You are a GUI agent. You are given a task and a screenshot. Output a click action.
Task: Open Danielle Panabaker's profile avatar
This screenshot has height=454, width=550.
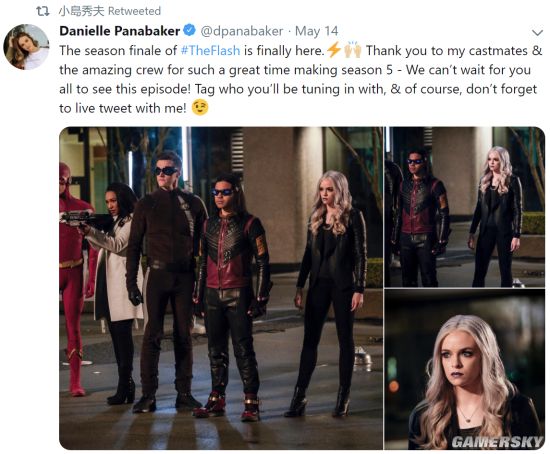tap(26, 47)
